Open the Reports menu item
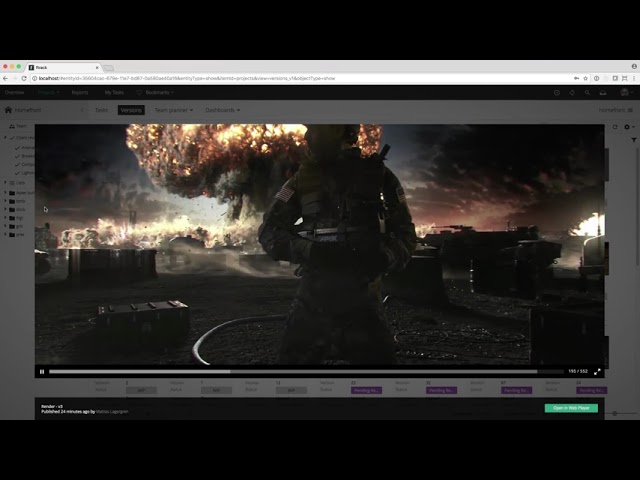 (80, 92)
